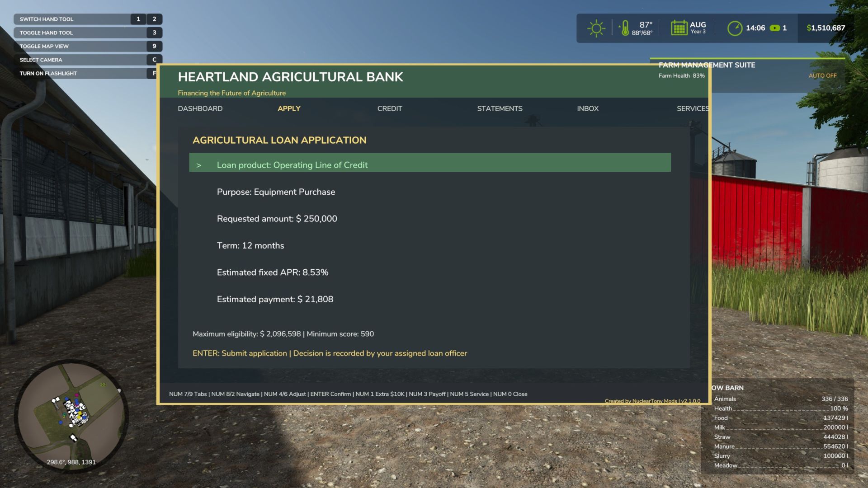Click the NUM 7/9 Tabs hint
The image size is (868, 488).
[188, 394]
